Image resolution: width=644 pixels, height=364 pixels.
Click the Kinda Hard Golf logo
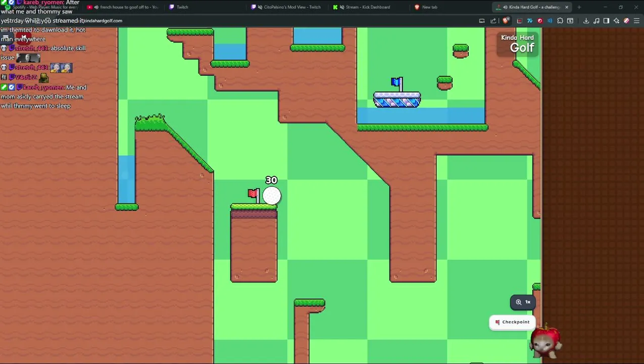[517, 43]
